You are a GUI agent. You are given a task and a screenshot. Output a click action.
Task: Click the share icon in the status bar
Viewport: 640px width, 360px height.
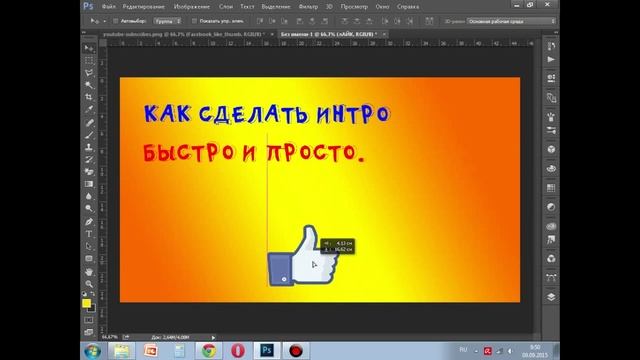[x=126, y=337]
